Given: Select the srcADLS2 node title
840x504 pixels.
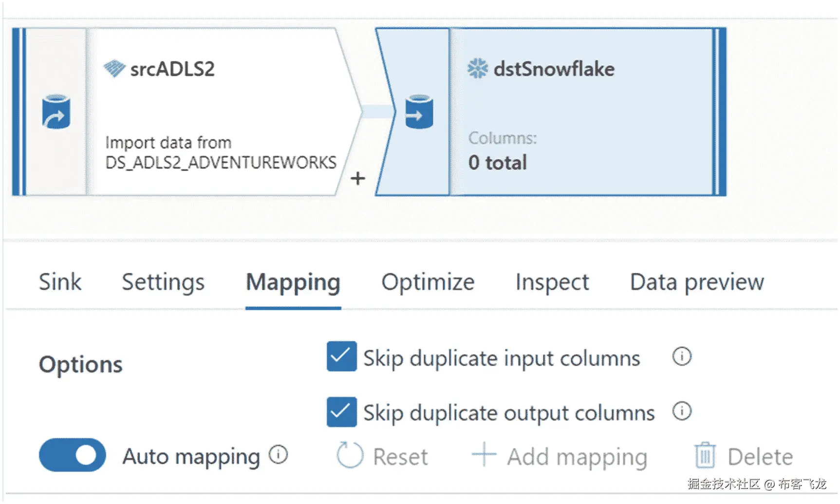Looking at the screenshot, I should (172, 69).
